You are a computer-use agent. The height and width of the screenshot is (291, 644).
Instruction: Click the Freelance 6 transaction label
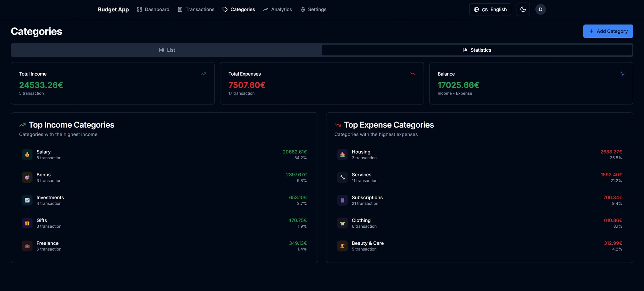pyautogui.click(x=49, y=249)
